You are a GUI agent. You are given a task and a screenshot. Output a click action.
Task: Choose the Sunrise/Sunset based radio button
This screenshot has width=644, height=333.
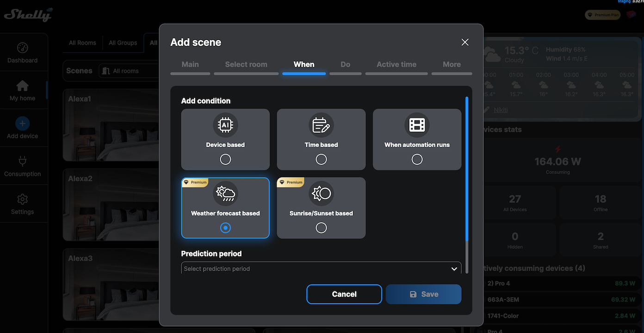point(321,228)
